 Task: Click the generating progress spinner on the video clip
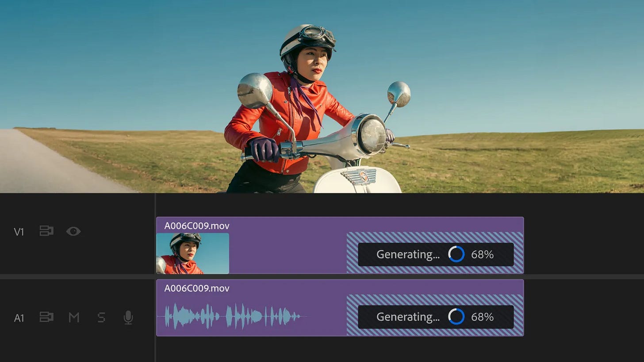coord(455,254)
